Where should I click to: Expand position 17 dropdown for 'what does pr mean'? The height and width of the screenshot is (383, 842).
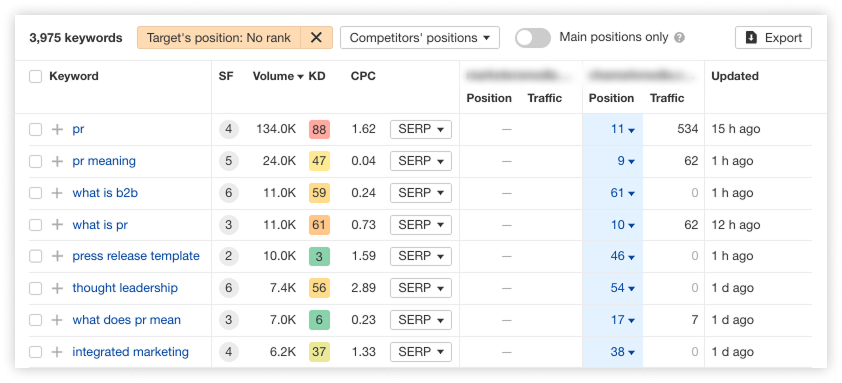(x=623, y=320)
